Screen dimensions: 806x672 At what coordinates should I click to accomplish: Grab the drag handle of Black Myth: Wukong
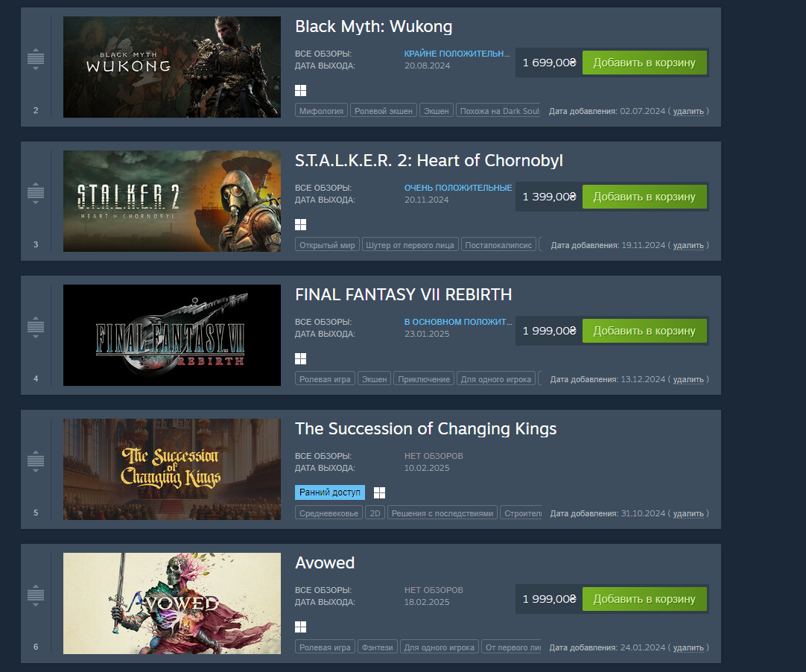36,59
